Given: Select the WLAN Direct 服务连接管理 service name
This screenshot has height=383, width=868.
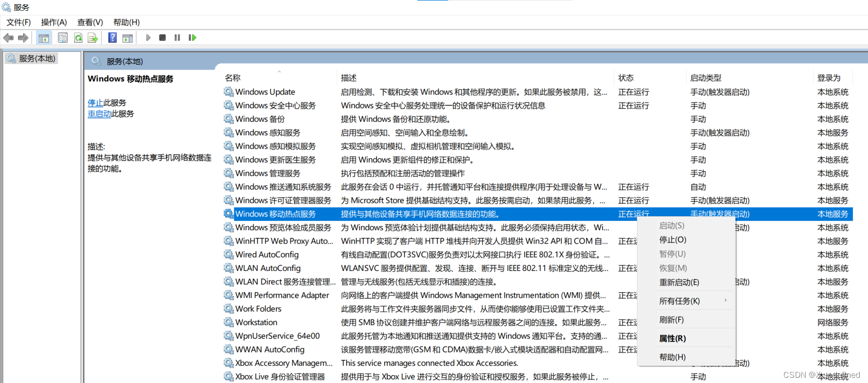Looking at the screenshot, I should 285,282.
